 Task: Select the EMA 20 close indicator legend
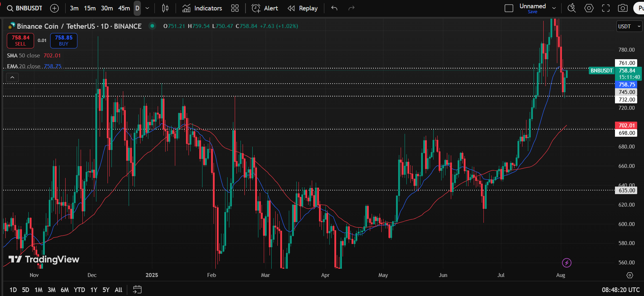34,66
